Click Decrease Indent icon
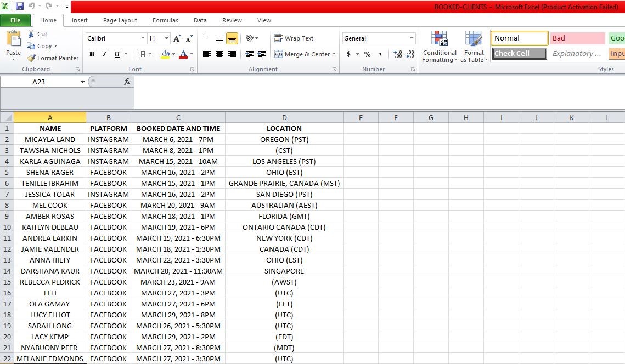Screen dimensions: 625x364 click(250, 54)
